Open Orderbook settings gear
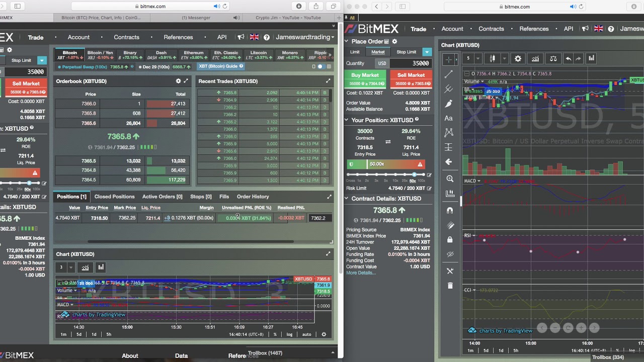This screenshot has width=644, height=362. pos(178,81)
